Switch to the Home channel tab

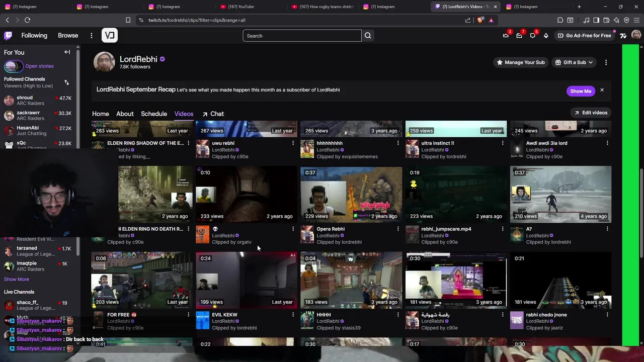(101, 114)
